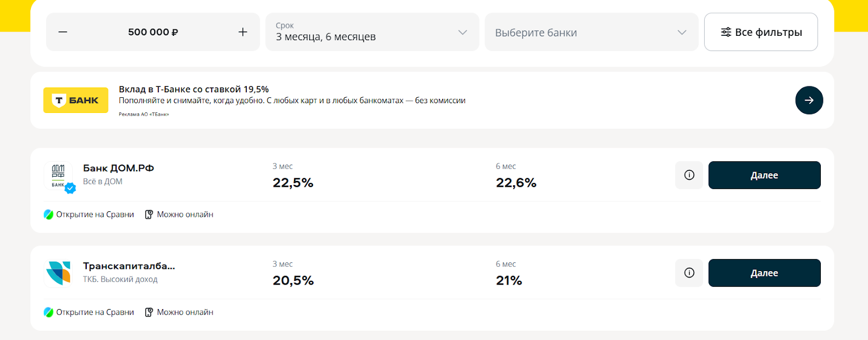Click the Банк ДОМ.РФ name

coord(118,168)
